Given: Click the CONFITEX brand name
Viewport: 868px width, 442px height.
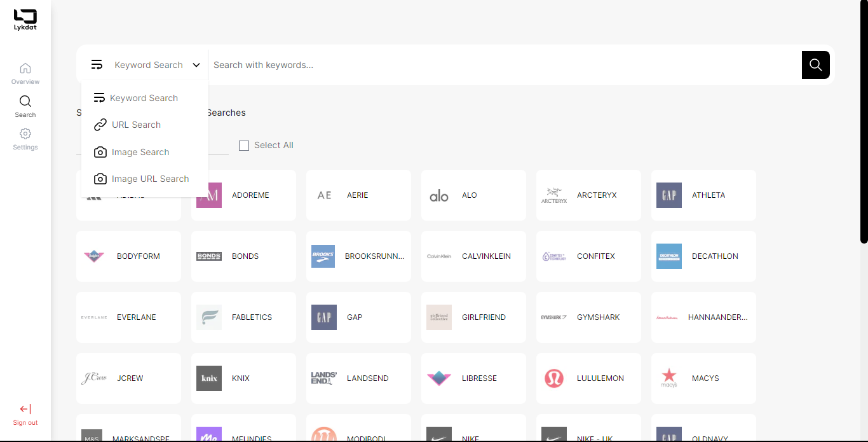Looking at the screenshot, I should point(596,256).
